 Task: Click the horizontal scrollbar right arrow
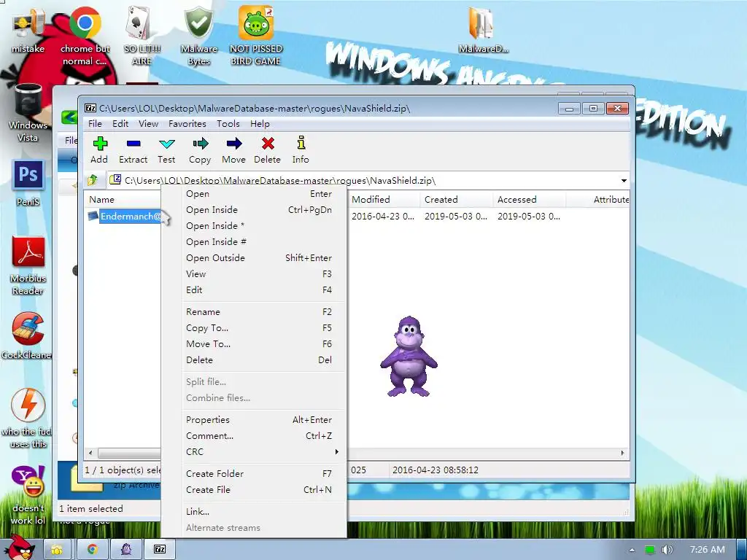click(623, 453)
